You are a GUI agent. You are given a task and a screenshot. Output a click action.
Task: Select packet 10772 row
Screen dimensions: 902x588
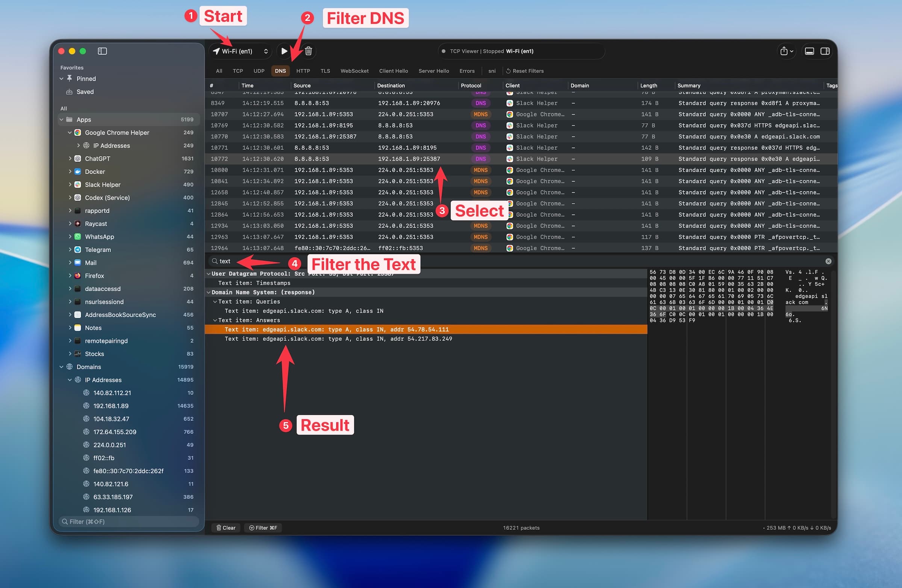(521, 159)
